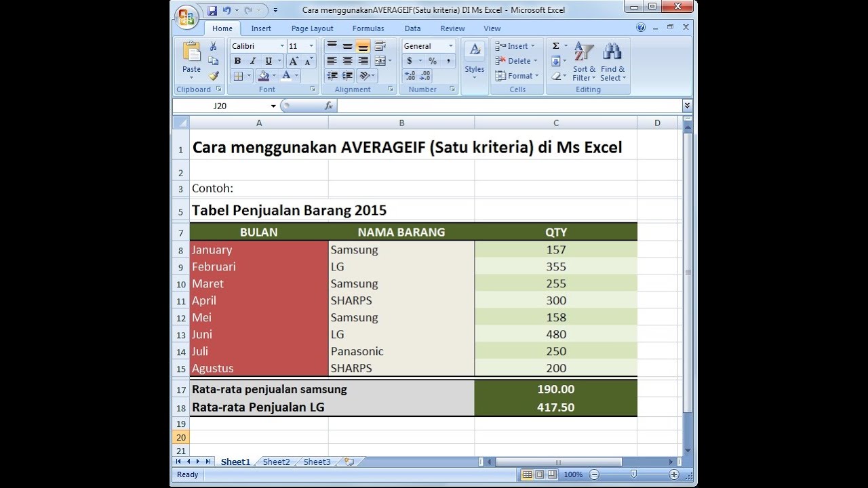
Task: Switch to Sheet2 worksheet tab
Action: click(276, 462)
